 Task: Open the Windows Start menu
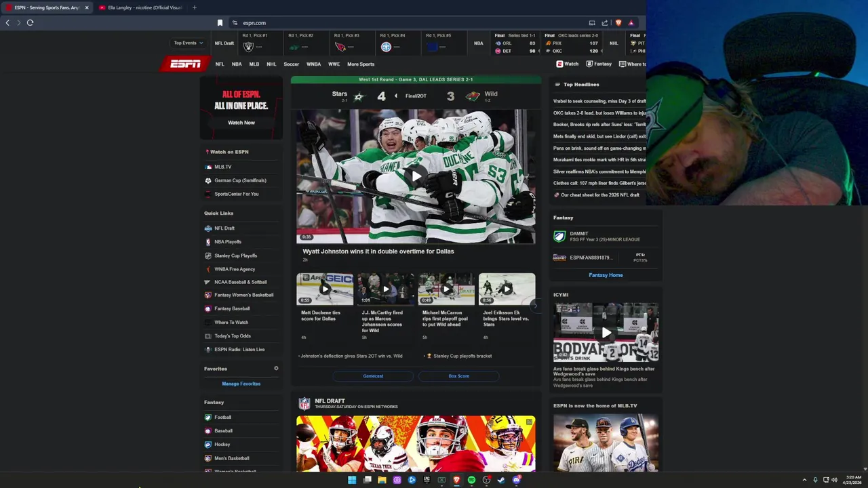[x=352, y=480]
